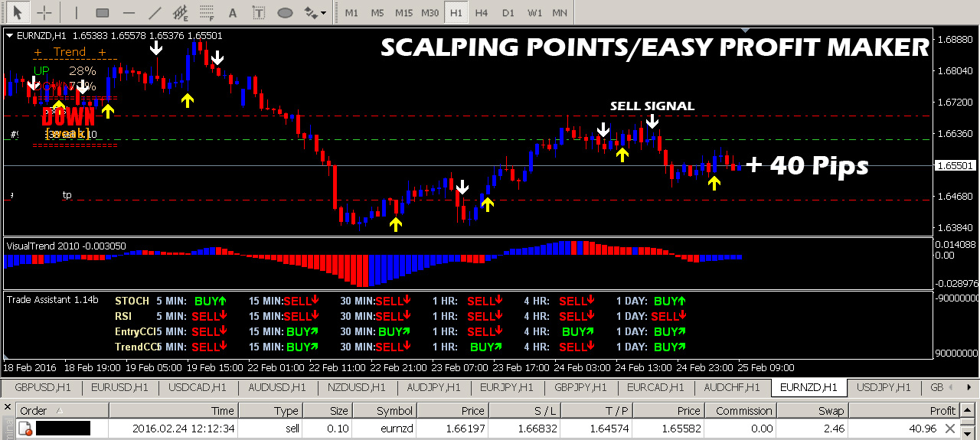
Task: Pick the Ellipse shape tool
Action: tap(285, 12)
